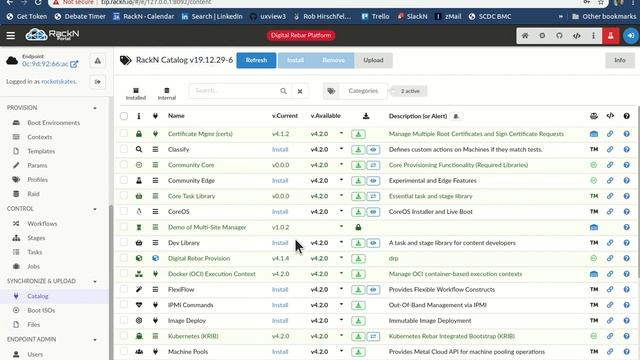Click the Info button

620,60
